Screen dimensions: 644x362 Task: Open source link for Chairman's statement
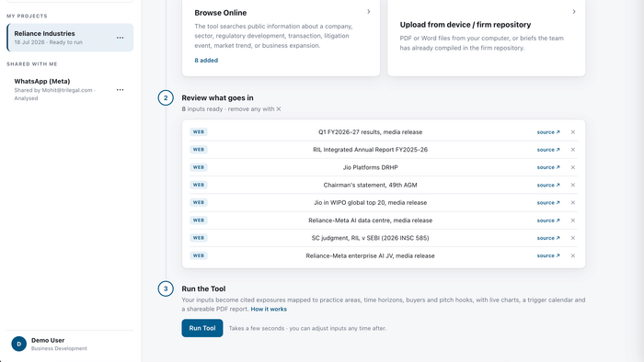548,185
